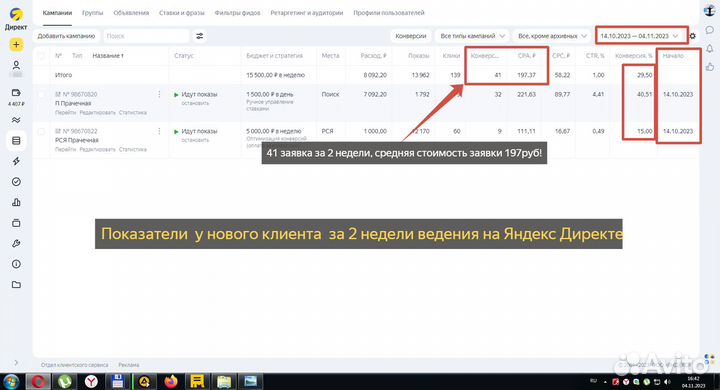Open the filter sliders icon next to search
This screenshot has height=390, width=720.
tap(200, 36)
